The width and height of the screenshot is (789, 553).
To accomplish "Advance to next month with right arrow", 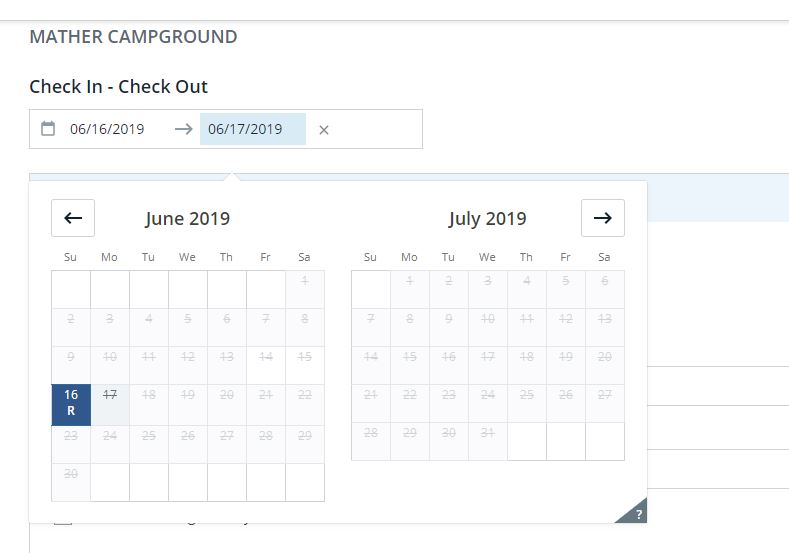I will [x=602, y=218].
